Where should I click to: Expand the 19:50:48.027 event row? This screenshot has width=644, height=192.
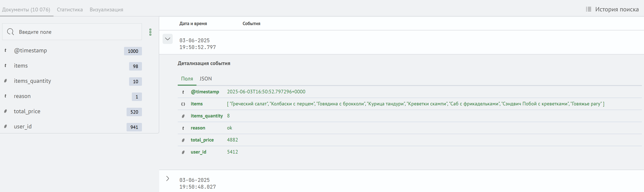click(x=167, y=178)
